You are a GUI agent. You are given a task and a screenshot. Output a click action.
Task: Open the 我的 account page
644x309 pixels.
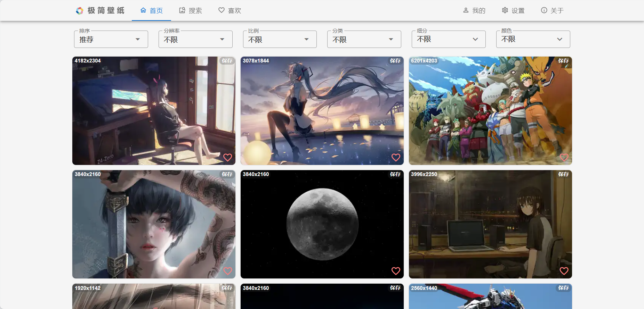pos(474,10)
